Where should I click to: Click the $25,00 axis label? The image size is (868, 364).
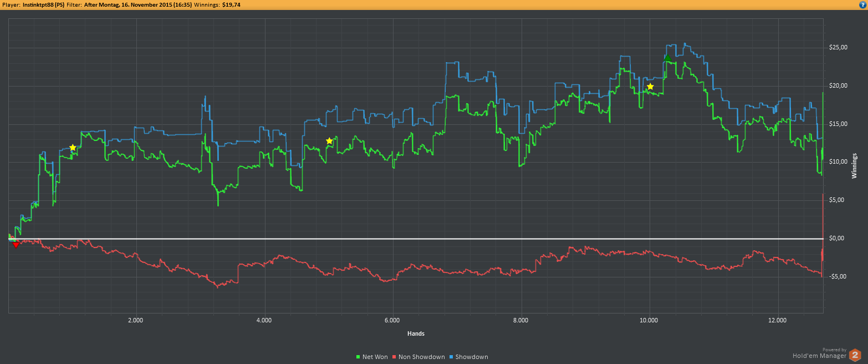pos(837,47)
